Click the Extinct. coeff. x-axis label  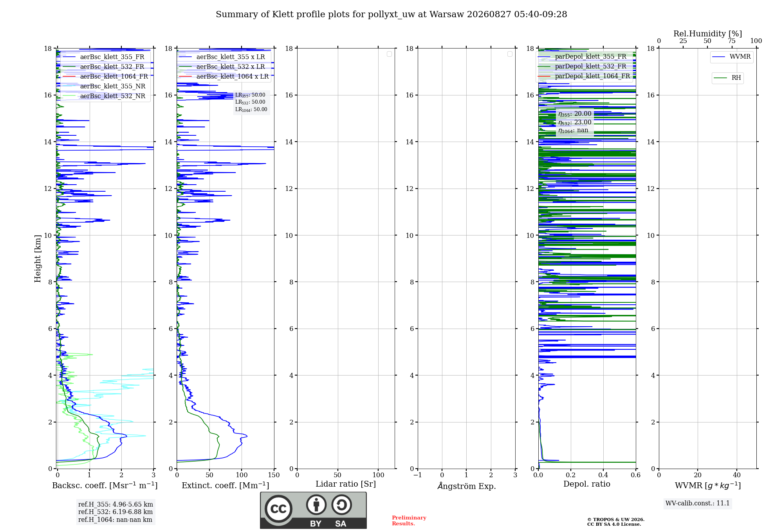[x=226, y=485]
